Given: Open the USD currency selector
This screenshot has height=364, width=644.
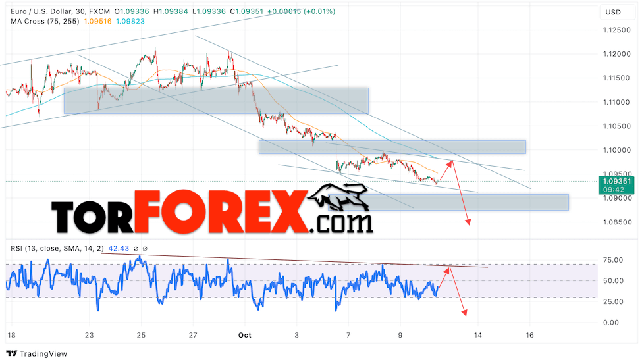Looking at the screenshot, I should click(613, 13).
